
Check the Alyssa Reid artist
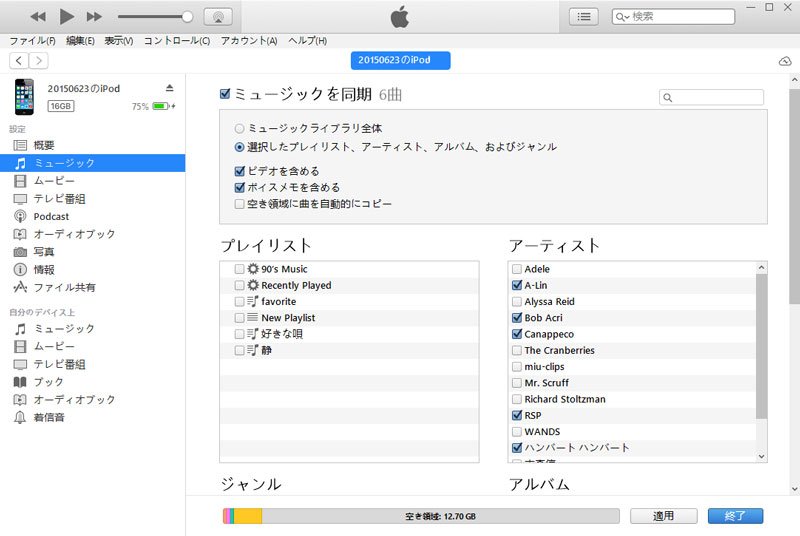517,301
